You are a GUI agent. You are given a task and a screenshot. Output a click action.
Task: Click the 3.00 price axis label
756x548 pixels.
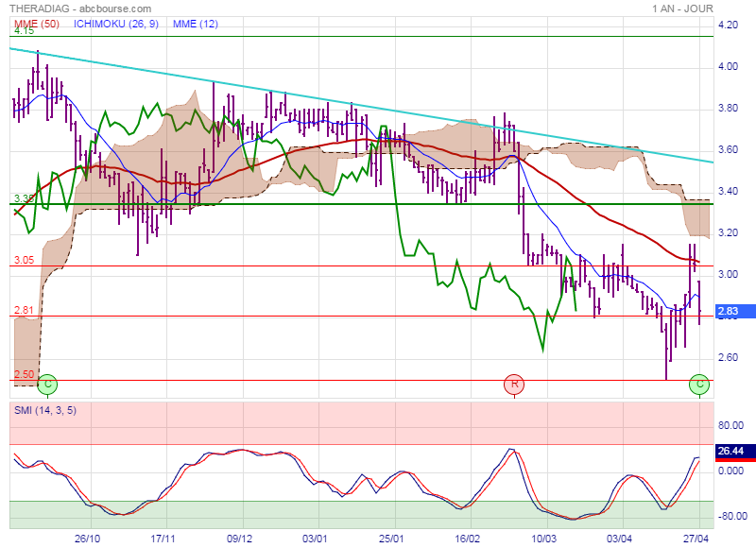728,274
